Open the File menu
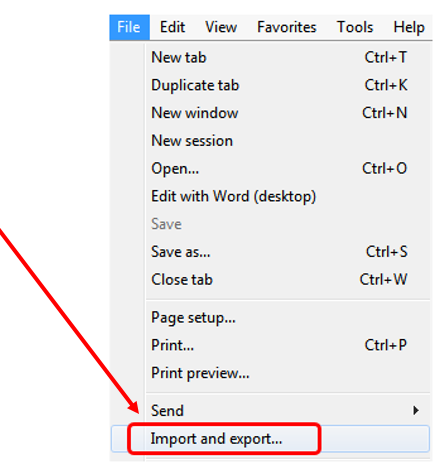Image resolution: width=438 pixels, height=469 pixels. (129, 27)
